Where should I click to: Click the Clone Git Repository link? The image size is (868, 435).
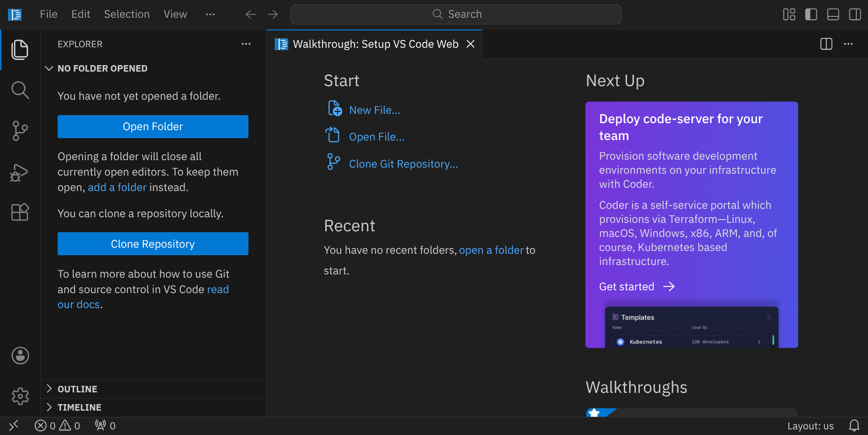coord(403,164)
